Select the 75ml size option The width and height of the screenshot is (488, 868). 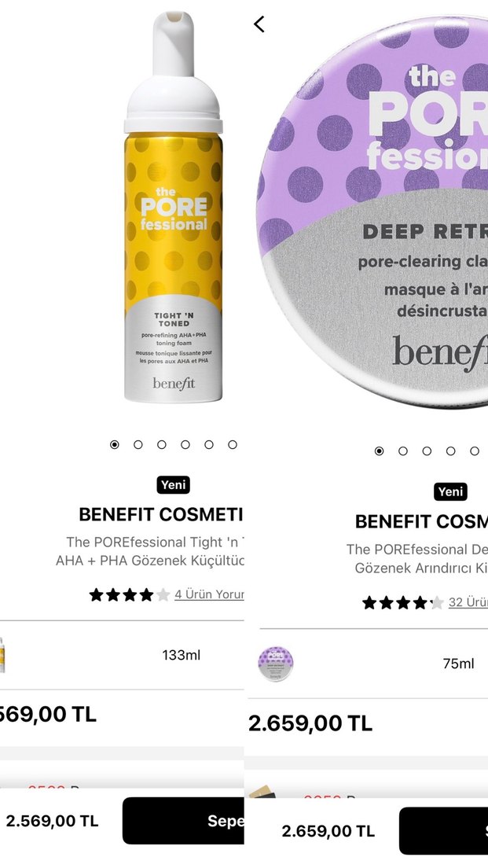pos(373,663)
